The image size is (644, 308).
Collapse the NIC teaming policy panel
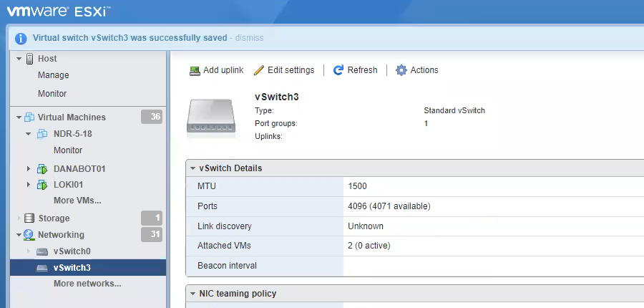click(x=193, y=294)
